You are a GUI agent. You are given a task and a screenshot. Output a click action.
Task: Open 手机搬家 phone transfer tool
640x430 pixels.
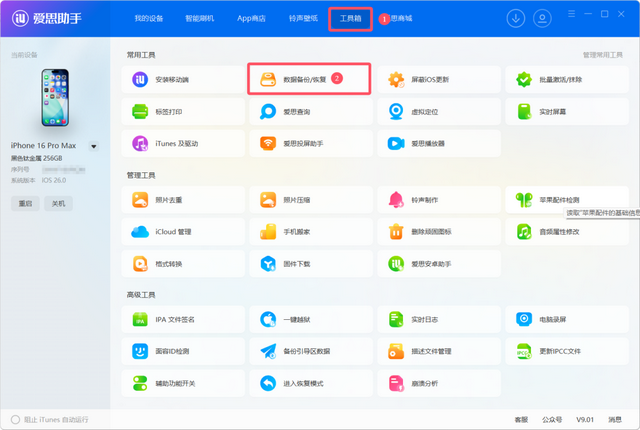tap(311, 232)
